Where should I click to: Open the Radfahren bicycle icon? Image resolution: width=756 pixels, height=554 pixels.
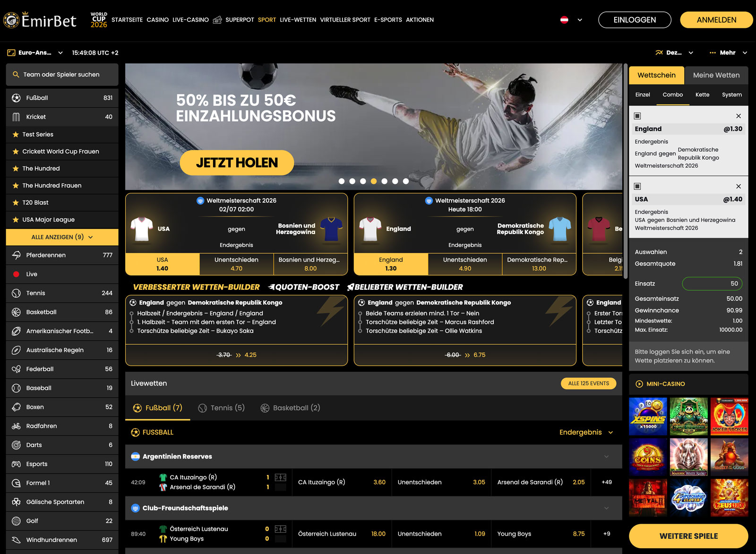pyautogui.click(x=16, y=426)
